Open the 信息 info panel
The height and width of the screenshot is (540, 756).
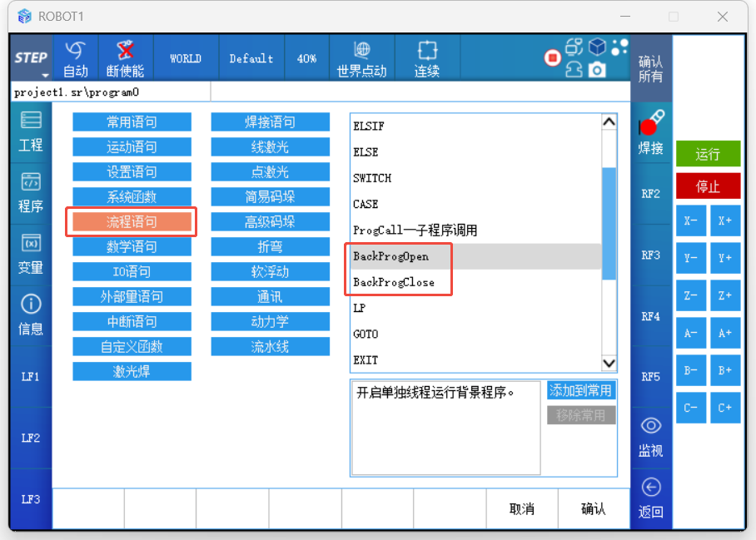click(x=30, y=315)
